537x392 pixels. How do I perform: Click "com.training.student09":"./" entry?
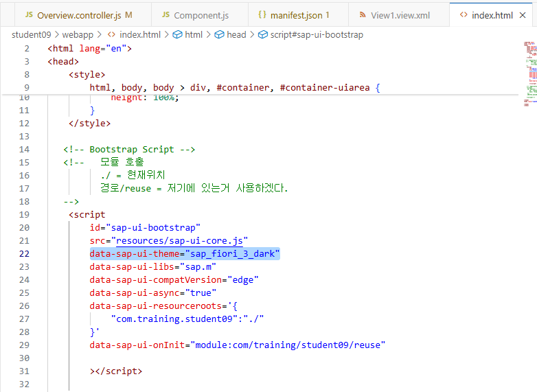(187, 319)
